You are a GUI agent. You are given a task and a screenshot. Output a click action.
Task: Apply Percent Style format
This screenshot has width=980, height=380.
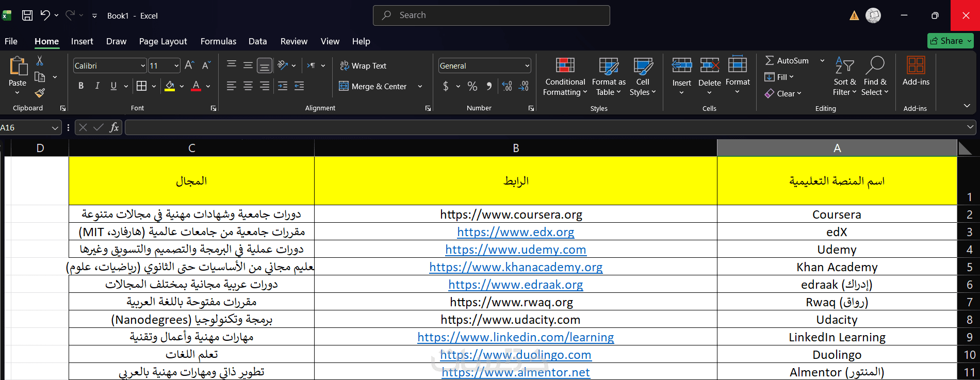pos(472,86)
